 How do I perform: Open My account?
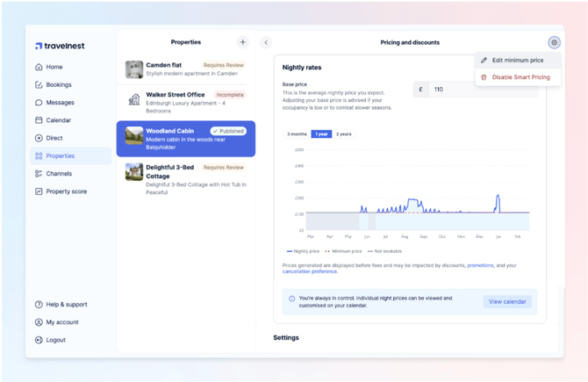[70, 322]
